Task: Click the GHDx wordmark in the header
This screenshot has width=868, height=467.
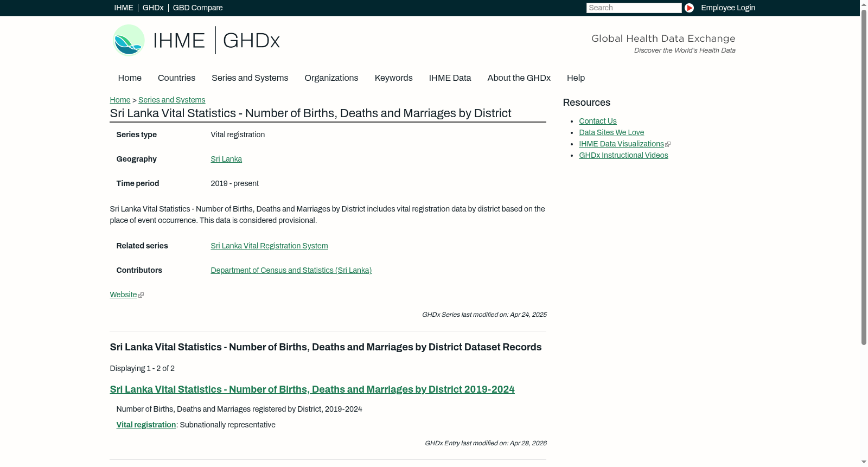Action: coord(251,41)
